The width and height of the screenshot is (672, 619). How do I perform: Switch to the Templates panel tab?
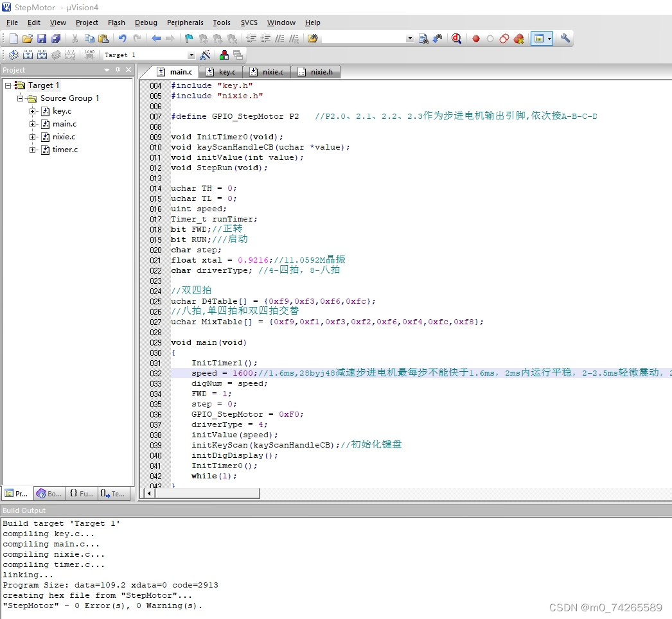pos(114,494)
